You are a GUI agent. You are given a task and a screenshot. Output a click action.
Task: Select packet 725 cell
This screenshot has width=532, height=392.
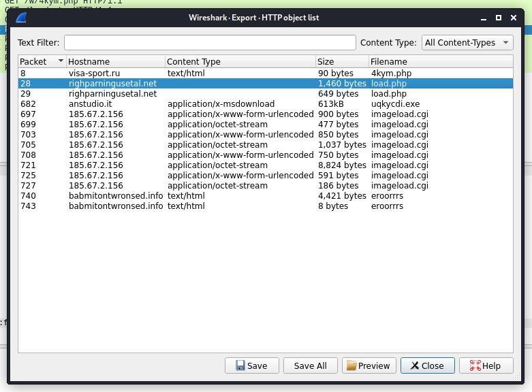click(28, 175)
